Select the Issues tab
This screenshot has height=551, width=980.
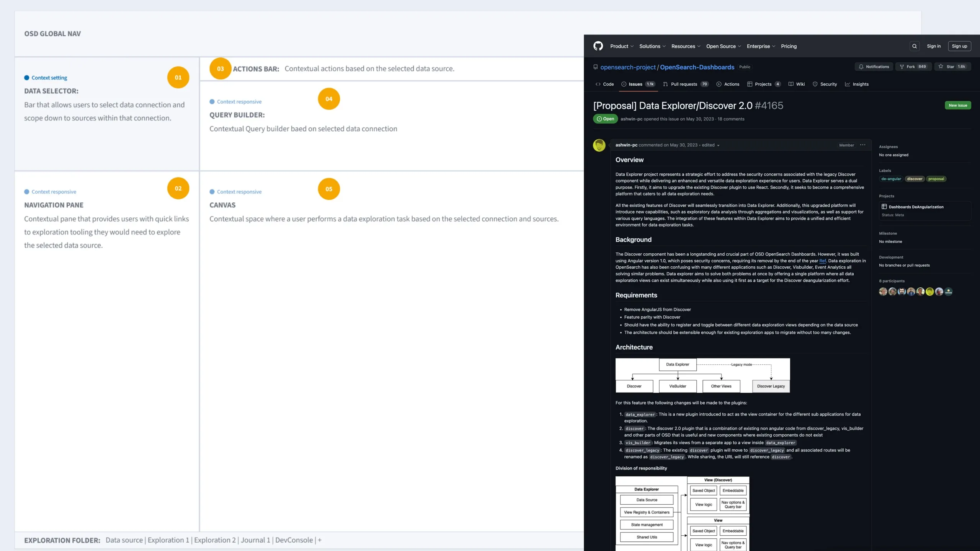pos(638,84)
